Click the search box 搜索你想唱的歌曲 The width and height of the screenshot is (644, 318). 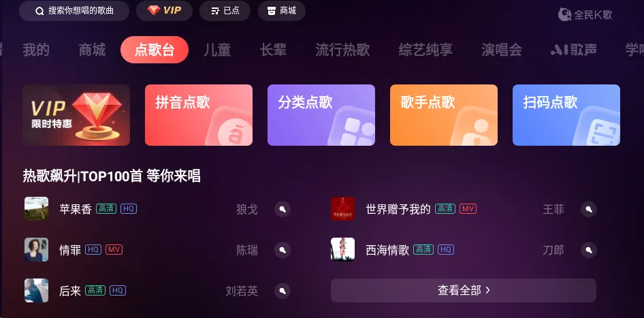[x=74, y=11]
